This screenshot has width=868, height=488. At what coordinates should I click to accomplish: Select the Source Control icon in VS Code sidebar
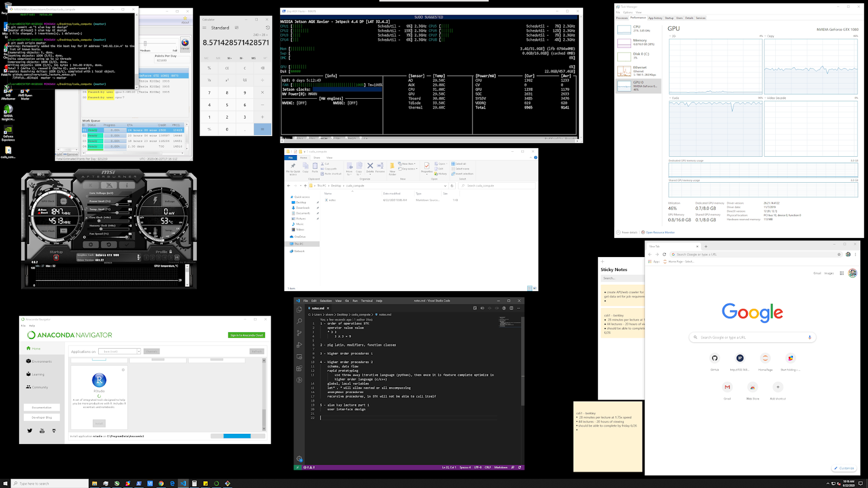[x=299, y=332]
